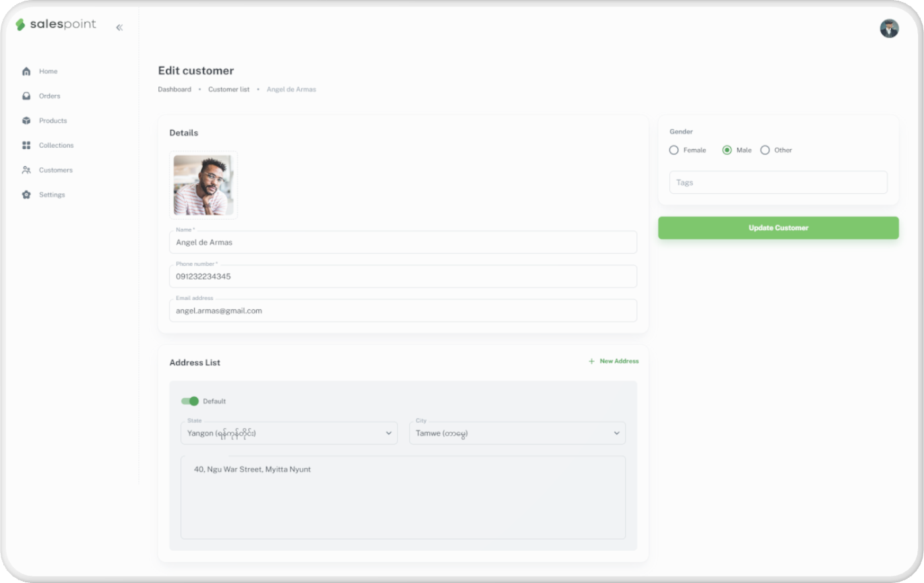The image size is (924, 583).
Task: Open Settings menu item
Action: 52,195
